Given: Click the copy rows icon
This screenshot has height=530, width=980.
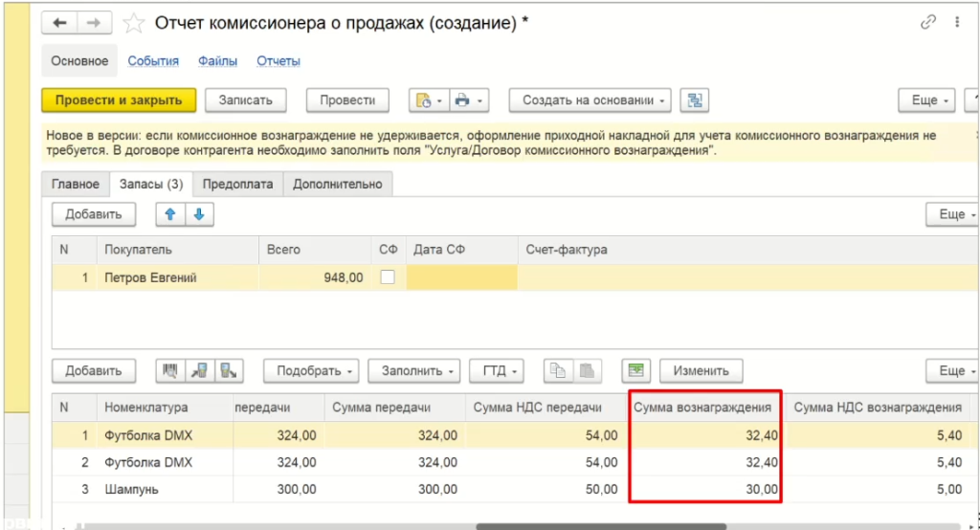Looking at the screenshot, I should [559, 370].
